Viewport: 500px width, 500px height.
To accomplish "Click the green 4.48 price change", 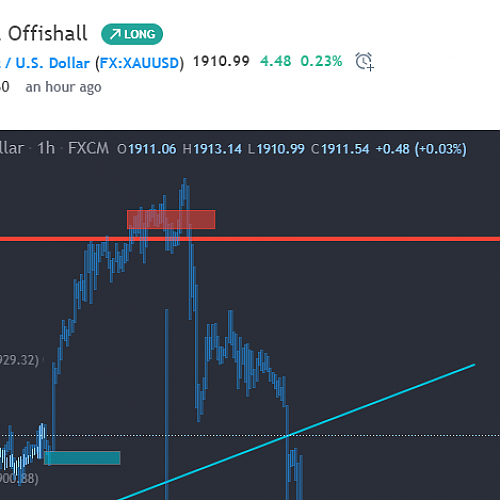I will [x=276, y=61].
